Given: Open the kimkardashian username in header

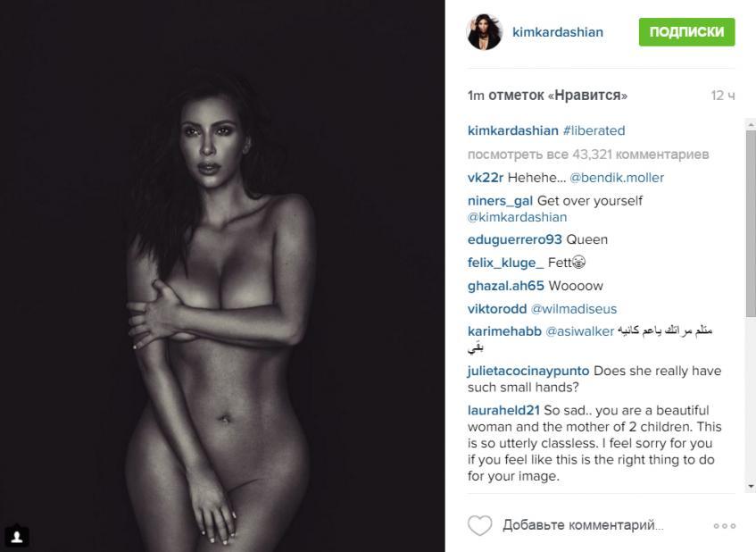Looking at the screenshot, I should 557,32.
